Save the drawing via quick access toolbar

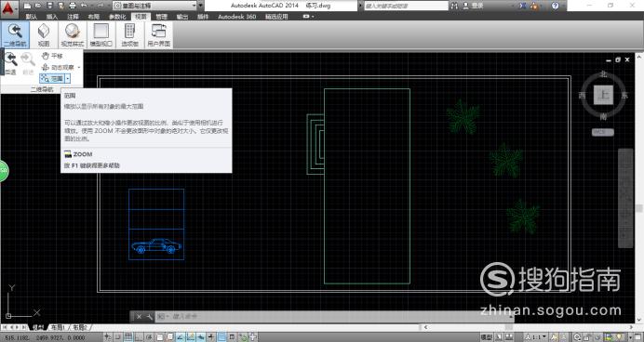coord(49,6)
